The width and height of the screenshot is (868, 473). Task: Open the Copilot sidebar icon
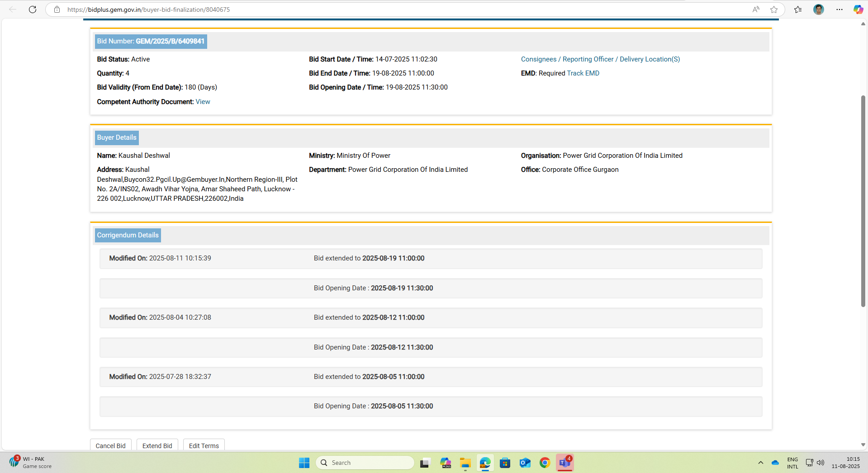[858, 9]
